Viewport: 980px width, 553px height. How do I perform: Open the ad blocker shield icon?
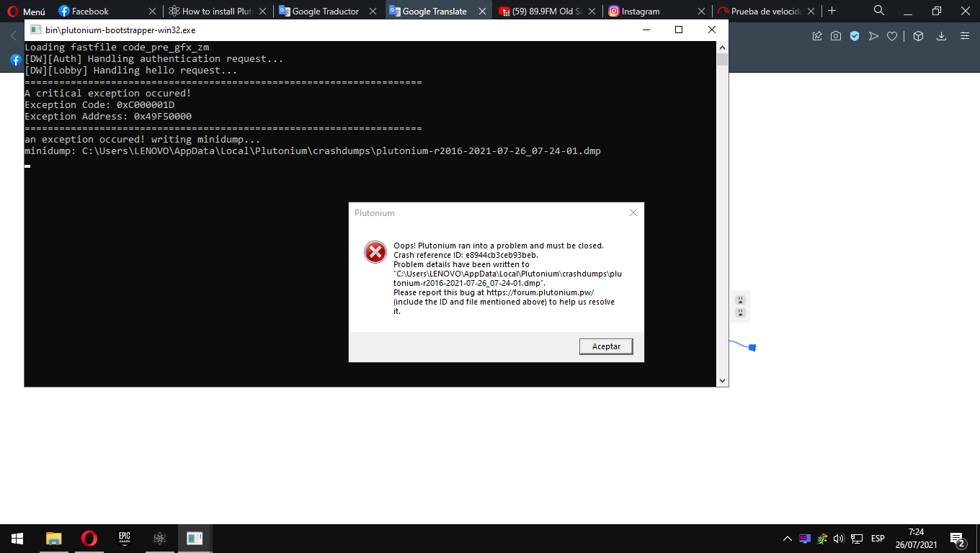point(855,36)
